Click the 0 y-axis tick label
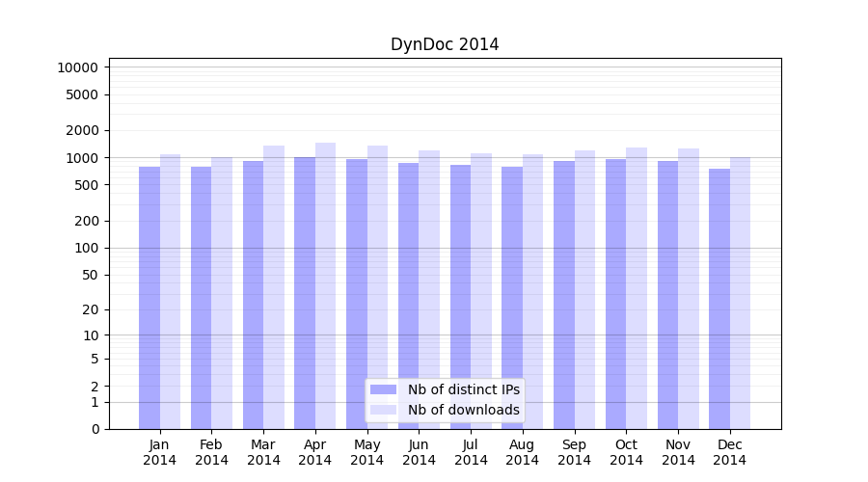 pyautogui.click(x=95, y=429)
